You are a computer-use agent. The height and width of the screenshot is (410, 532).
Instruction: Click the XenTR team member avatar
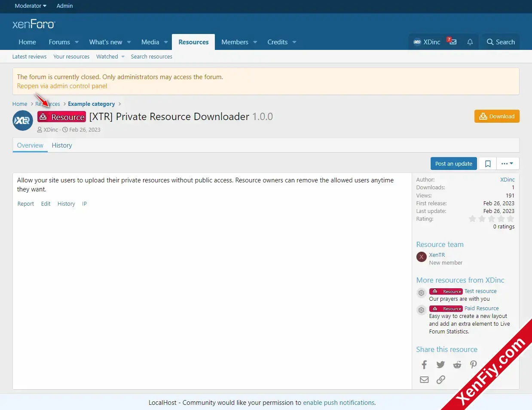click(x=422, y=257)
